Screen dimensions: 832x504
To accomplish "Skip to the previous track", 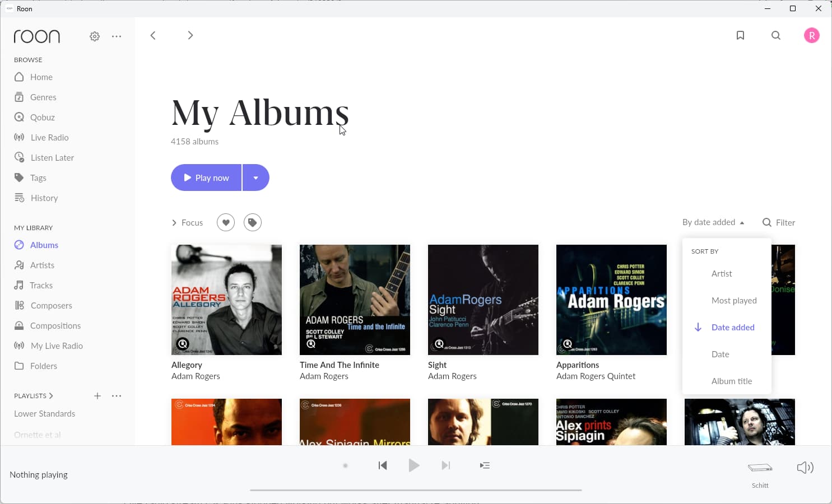I will [x=383, y=465].
